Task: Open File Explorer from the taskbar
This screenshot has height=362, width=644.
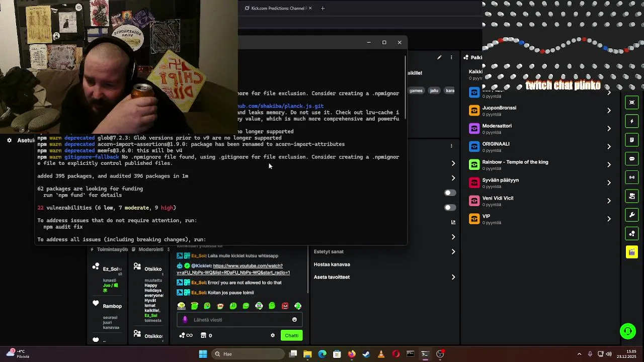Action: pyautogui.click(x=307, y=354)
